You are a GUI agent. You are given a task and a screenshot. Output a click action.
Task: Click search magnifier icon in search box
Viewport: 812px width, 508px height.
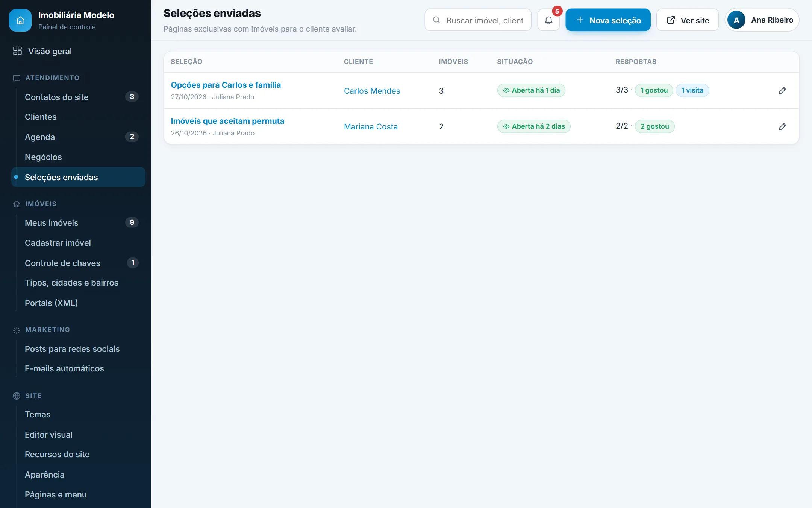coord(436,20)
